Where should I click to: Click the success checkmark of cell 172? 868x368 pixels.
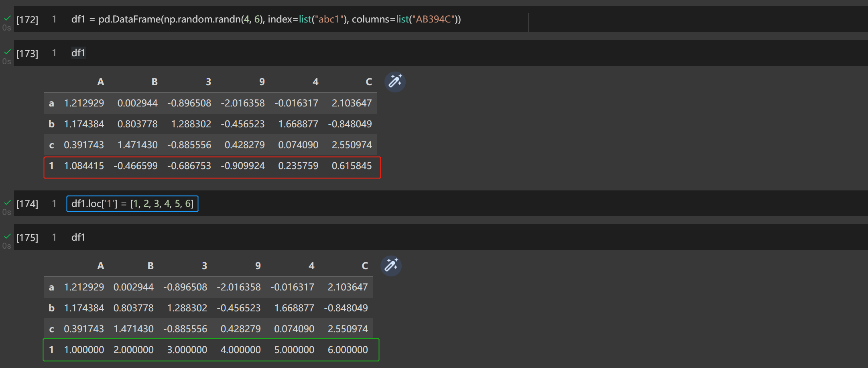point(7,18)
